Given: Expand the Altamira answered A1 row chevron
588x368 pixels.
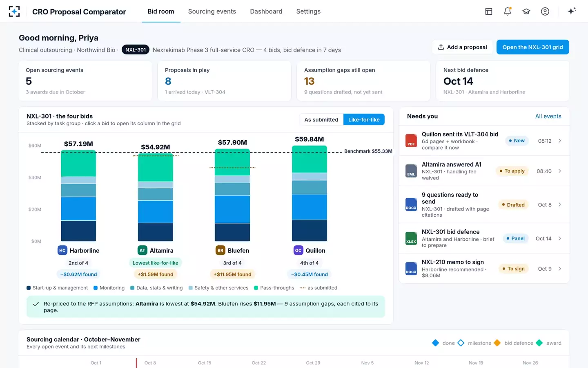Looking at the screenshot, I should (560, 171).
